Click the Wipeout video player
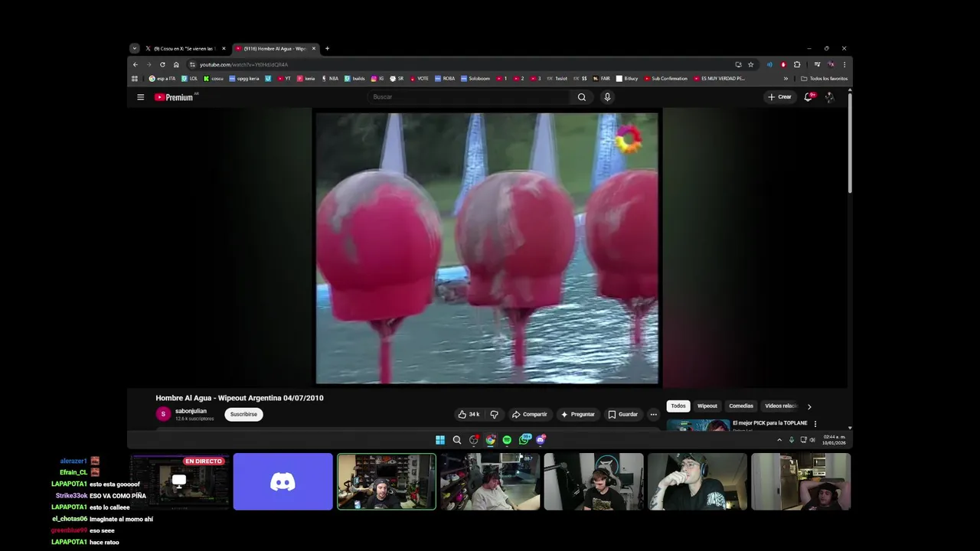The width and height of the screenshot is (980, 551). tap(487, 248)
